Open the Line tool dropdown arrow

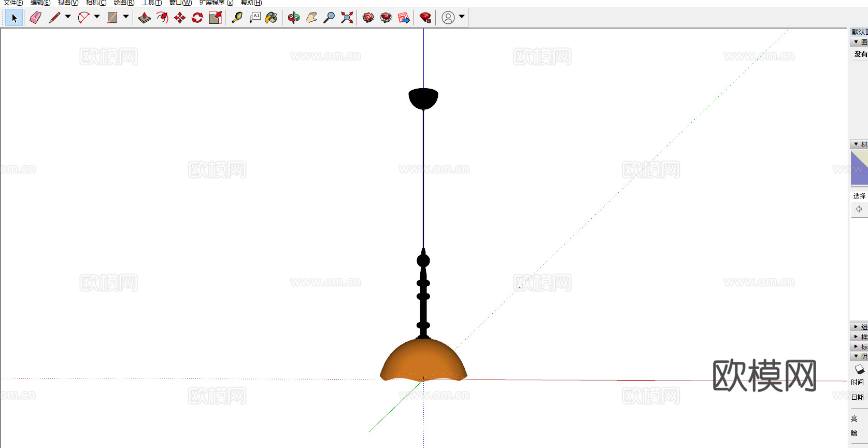68,17
